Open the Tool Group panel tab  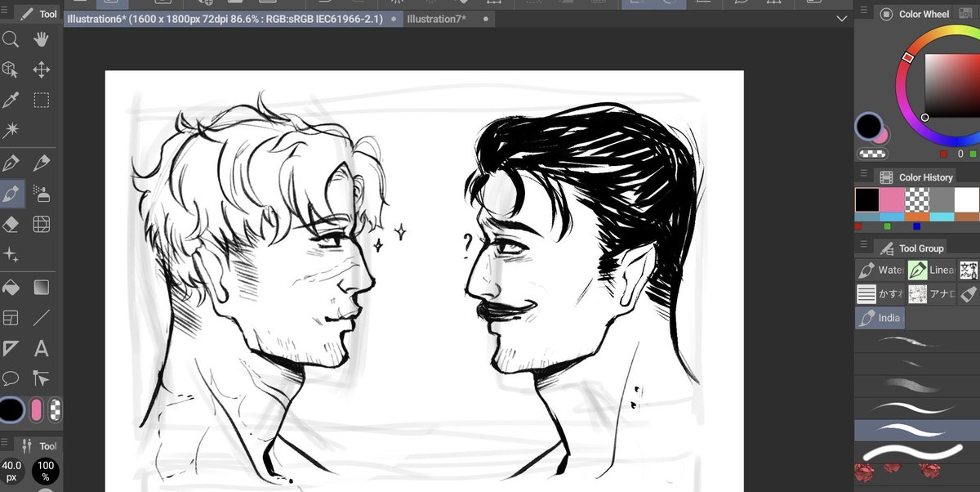point(911,248)
